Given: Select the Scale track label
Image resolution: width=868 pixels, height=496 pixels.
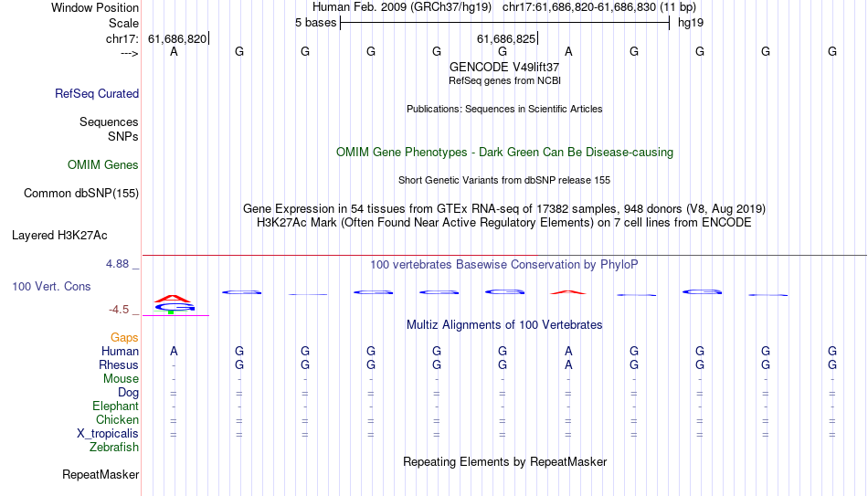Looking at the screenshot, I should click(123, 23).
